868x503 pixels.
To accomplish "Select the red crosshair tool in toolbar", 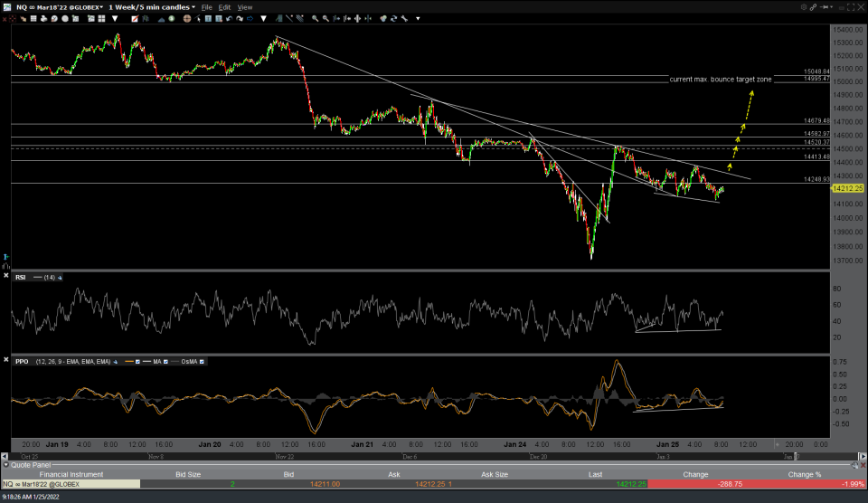I will [12, 18].
